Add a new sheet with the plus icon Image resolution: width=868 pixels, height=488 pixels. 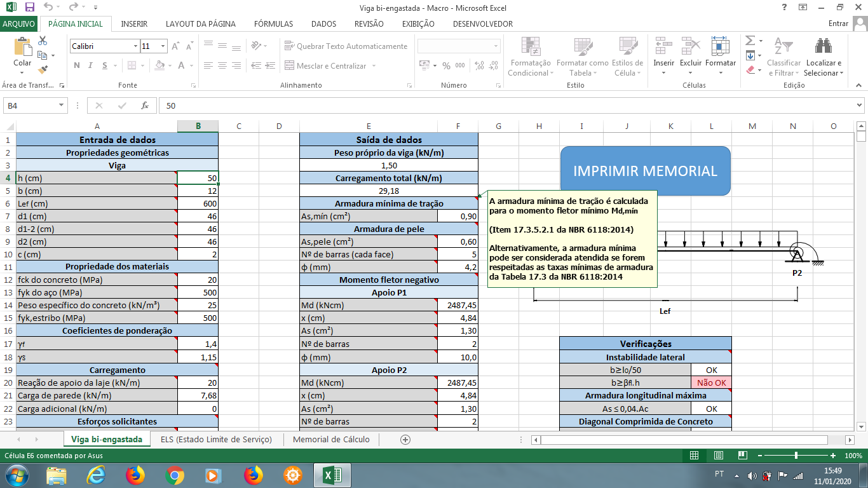[405, 439]
